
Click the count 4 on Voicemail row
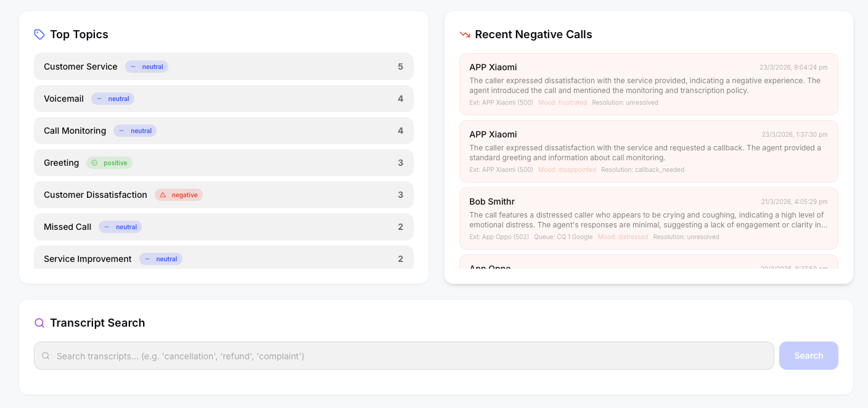coord(400,99)
